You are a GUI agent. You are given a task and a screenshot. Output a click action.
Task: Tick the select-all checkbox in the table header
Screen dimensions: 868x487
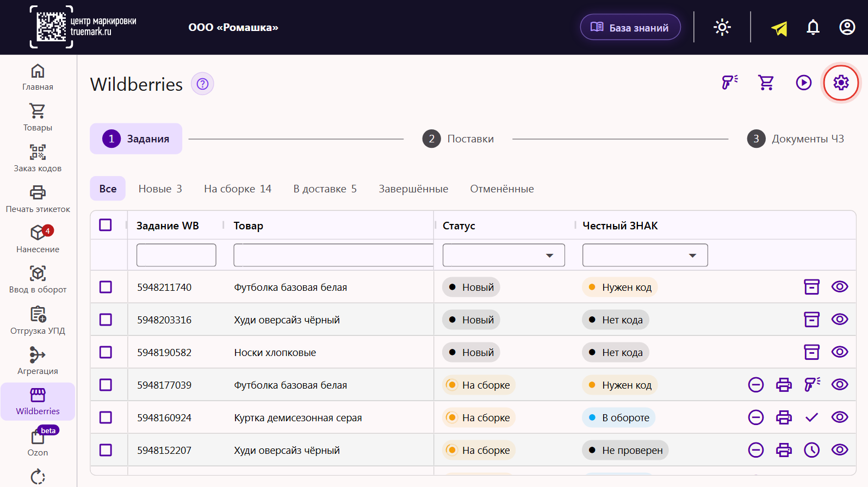click(x=106, y=225)
